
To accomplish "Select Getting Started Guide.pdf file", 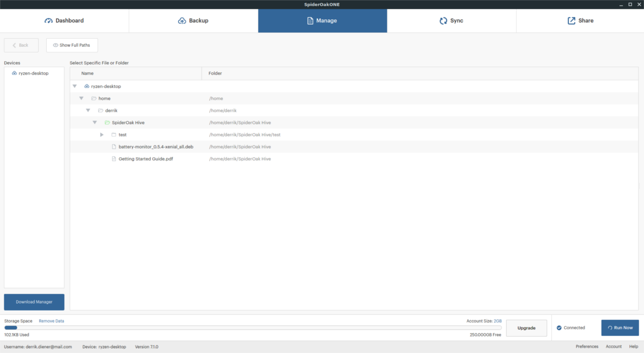I will (145, 159).
